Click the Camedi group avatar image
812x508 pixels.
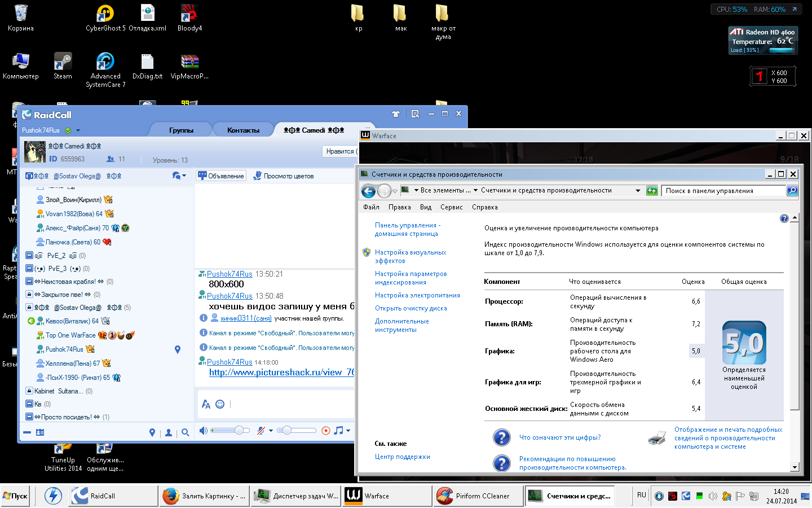[35, 152]
